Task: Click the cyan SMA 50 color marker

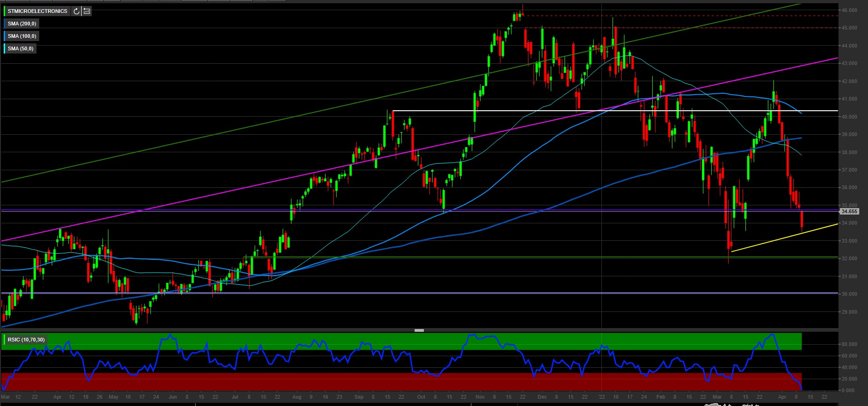Action: pyautogui.click(x=5, y=48)
